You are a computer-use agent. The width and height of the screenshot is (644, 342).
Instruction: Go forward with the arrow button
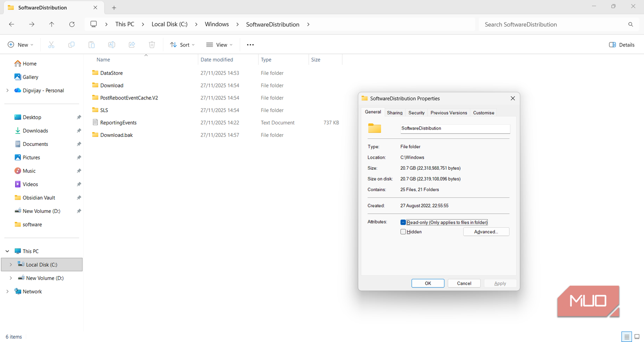pyautogui.click(x=32, y=24)
